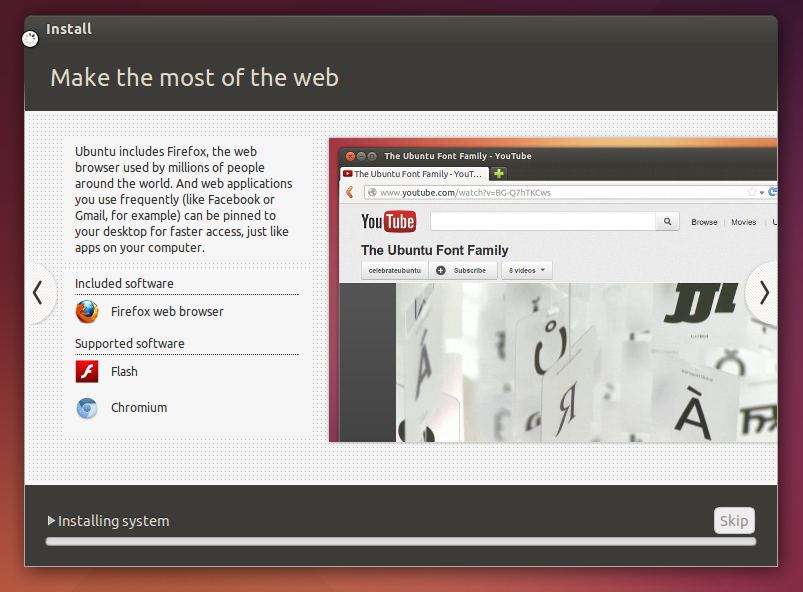Skip the current installation step

pyautogui.click(x=734, y=520)
